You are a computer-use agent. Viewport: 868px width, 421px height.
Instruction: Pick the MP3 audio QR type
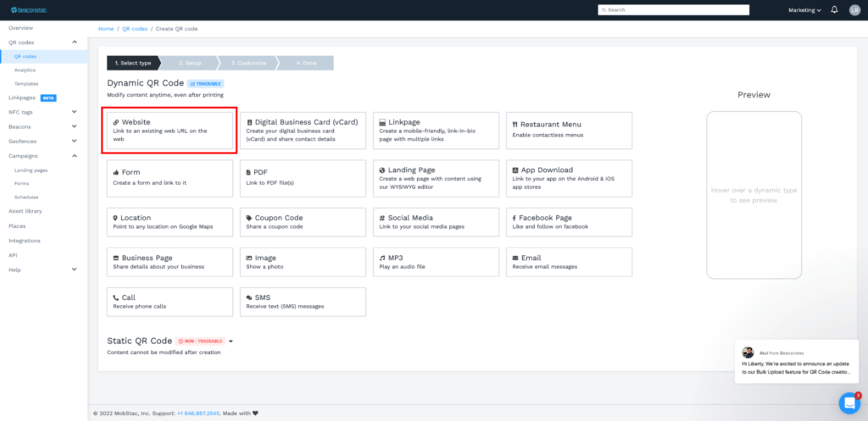tap(436, 262)
